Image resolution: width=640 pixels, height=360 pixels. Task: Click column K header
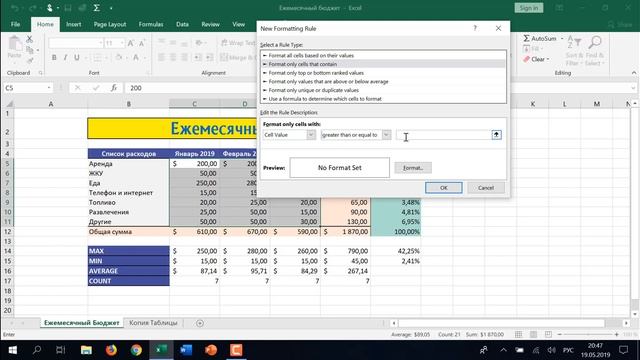click(533, 104)
